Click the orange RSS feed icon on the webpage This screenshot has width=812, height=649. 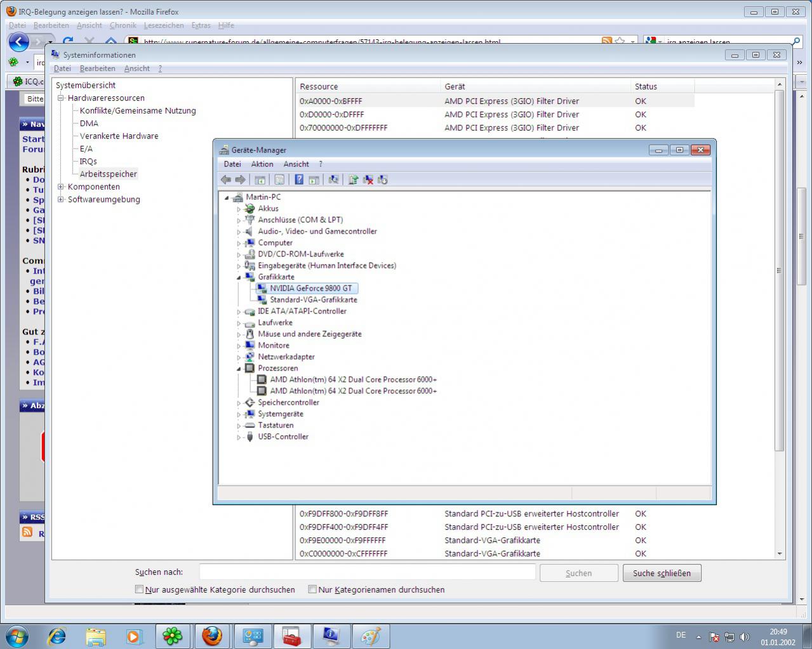click(x=27, y=532)
